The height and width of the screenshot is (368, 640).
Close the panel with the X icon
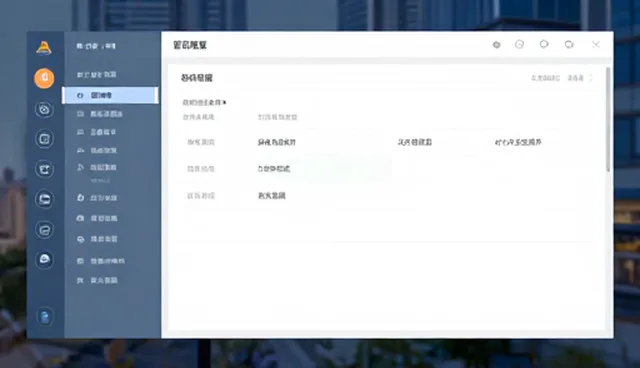point(596,44)
